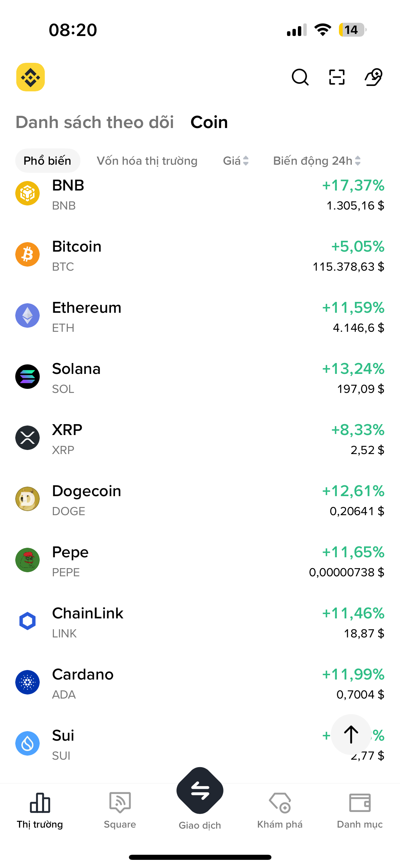Open the search magnifier icon
This screenshot has width=400, height=868.
pos(300,77)
